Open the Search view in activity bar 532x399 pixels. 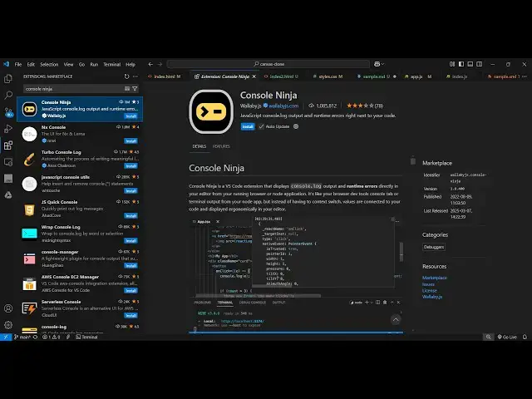pos(8,95)
